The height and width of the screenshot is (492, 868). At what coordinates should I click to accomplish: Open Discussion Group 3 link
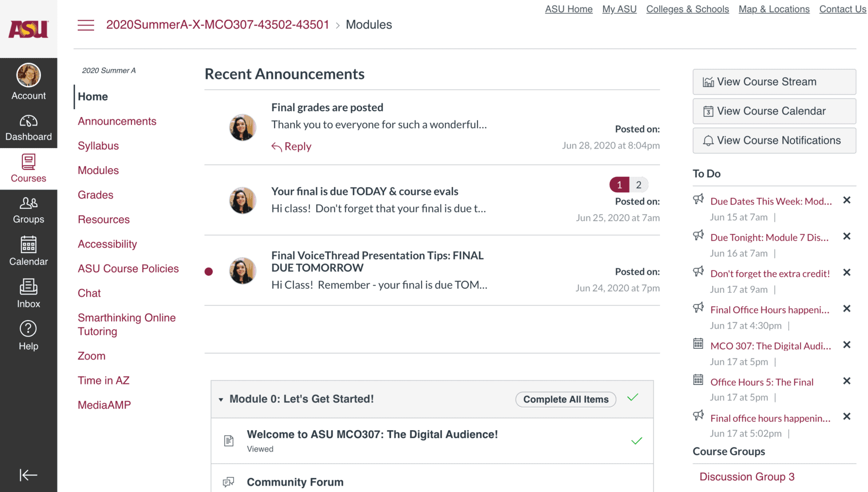[746, 477]
